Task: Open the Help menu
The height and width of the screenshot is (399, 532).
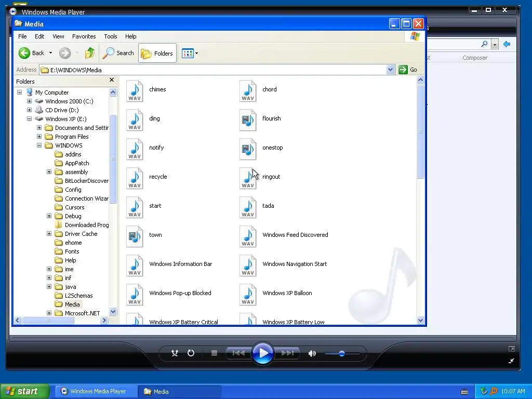Action: (130, 36)
